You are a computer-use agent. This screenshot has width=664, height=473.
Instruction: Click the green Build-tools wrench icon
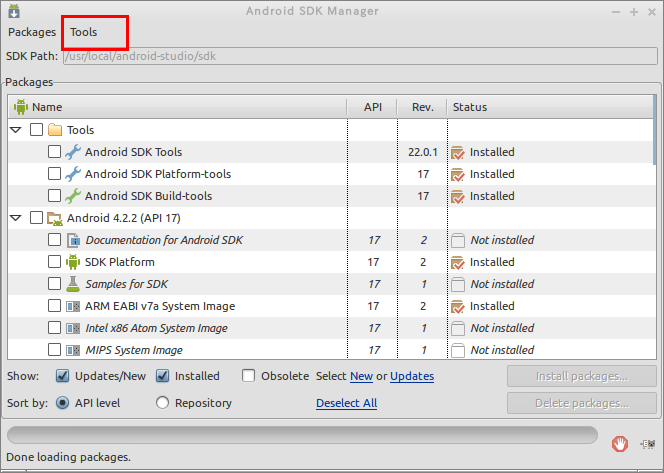click(73, 196)
